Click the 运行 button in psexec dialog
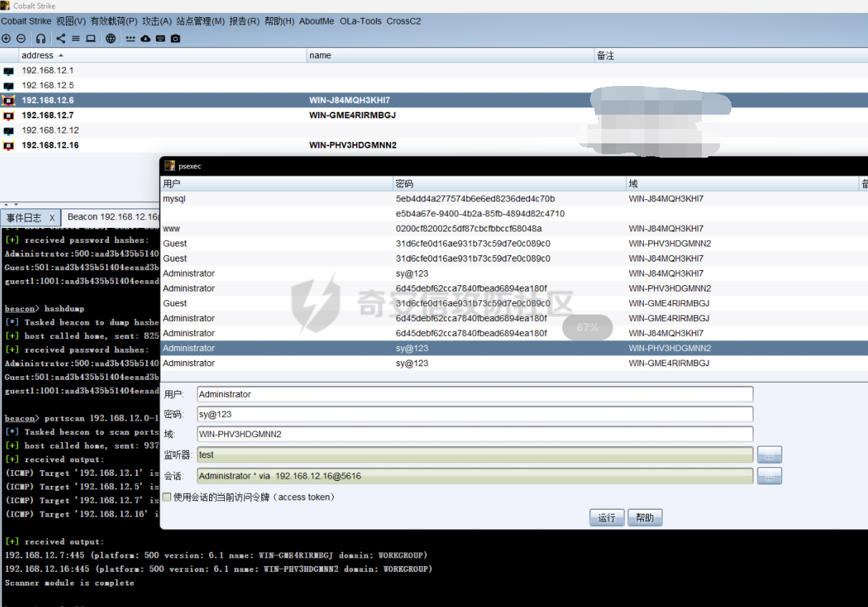 (607, 517)
